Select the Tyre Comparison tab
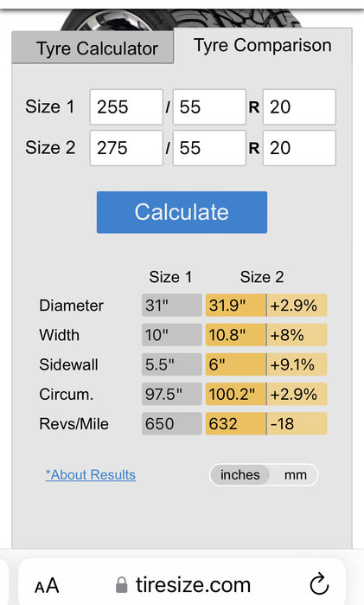This screenshot has height=605, width=364. pos(263,45)
